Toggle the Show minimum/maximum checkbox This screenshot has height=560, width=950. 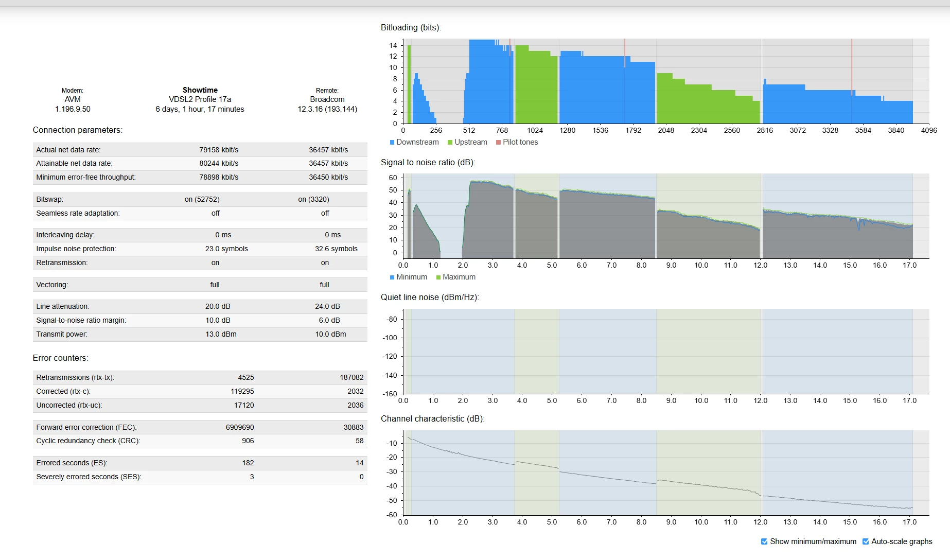[x=764, y=541]
